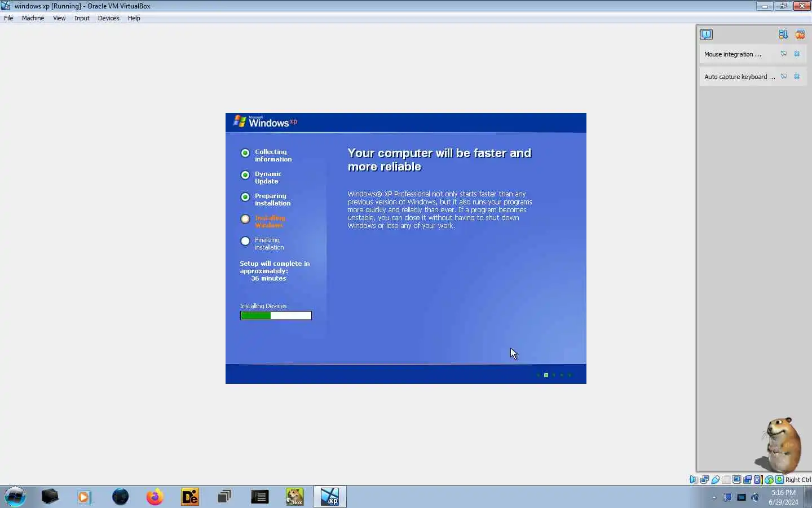
Task: Dismiss the Auto capture keyboard notification
Action: [x=797, y=76]
